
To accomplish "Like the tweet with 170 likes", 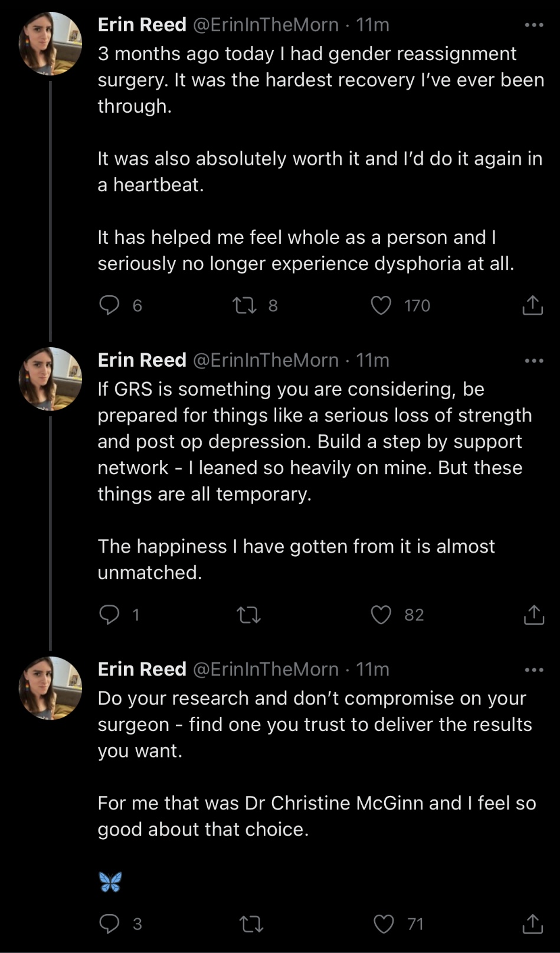I will point(381,305).
